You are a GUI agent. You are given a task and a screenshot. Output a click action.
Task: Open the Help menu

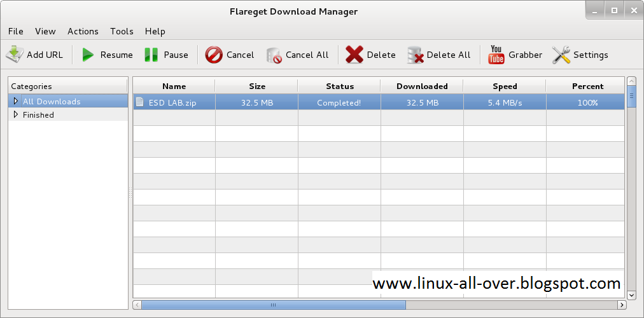155,31
